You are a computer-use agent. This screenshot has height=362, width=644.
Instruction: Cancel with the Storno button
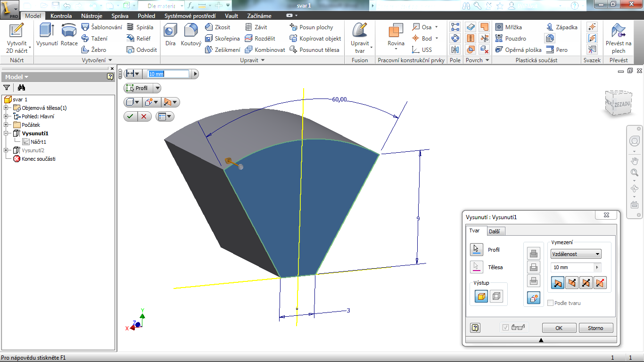pyautogui.click(x=595, y=328)
